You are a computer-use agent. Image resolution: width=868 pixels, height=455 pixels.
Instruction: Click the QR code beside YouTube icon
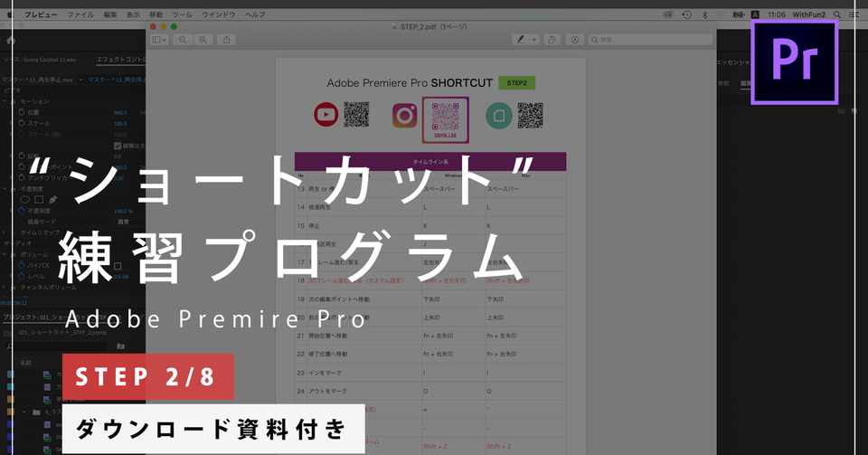(356, 115)
